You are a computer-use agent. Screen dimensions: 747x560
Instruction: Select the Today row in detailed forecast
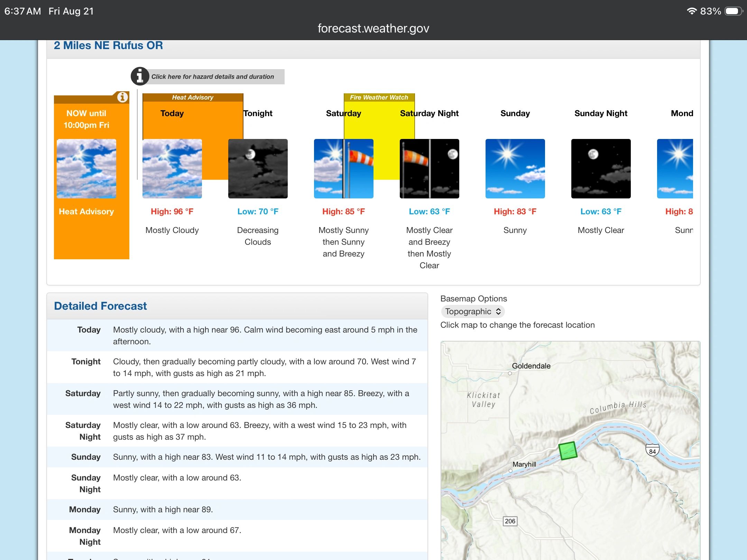pos(237,335)
